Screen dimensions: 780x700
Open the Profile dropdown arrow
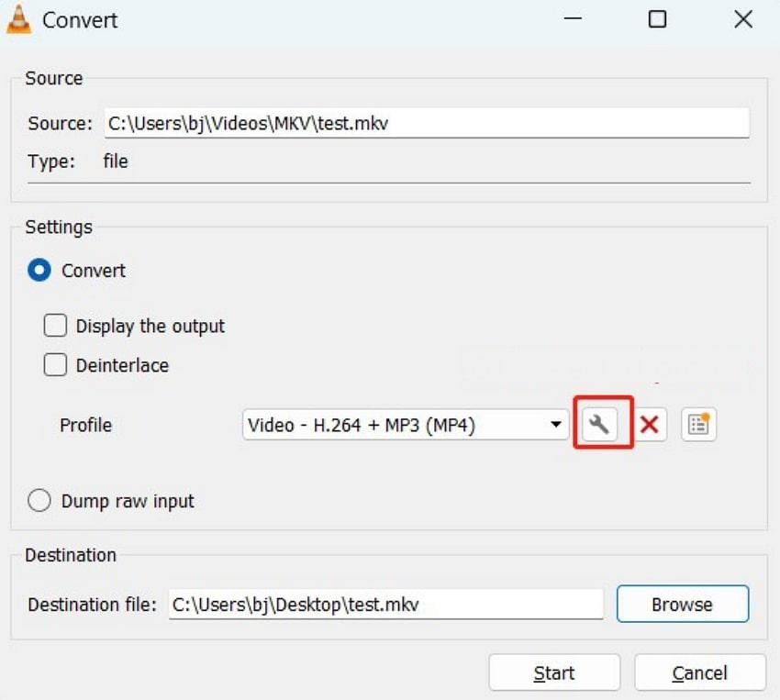(x=555, y=424)
